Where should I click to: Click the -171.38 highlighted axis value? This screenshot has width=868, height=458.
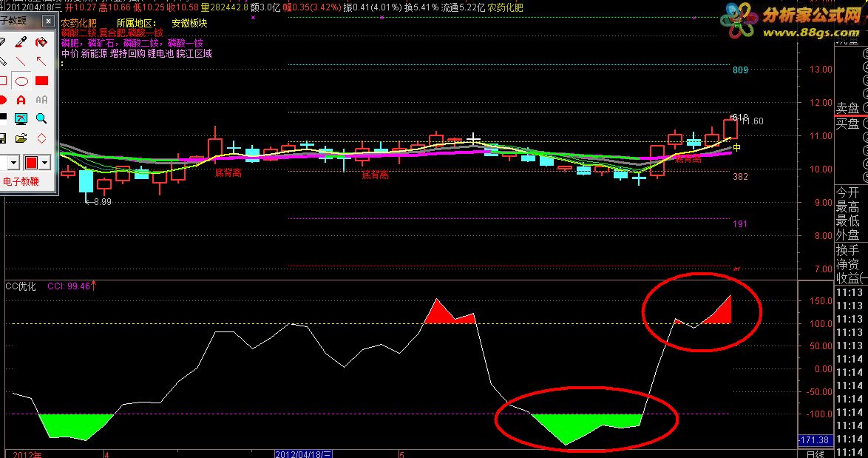click(815, 440)
